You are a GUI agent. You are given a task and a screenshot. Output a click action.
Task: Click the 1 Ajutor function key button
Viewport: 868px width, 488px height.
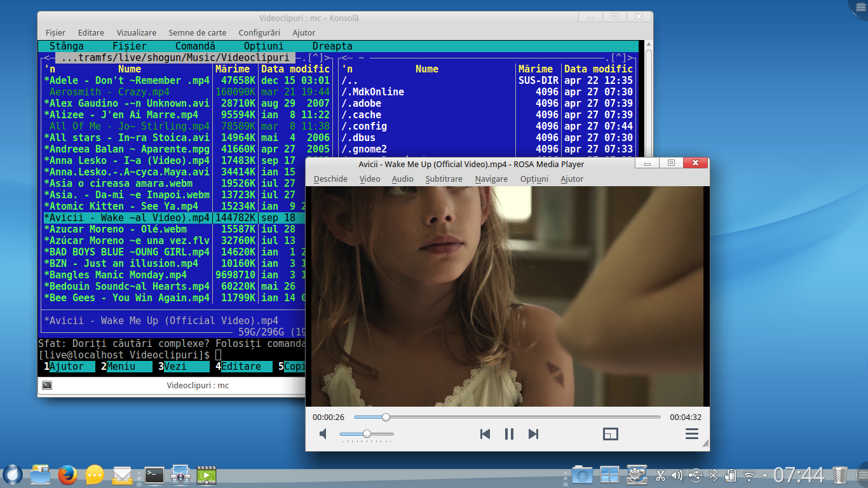(x=69, y=367)
